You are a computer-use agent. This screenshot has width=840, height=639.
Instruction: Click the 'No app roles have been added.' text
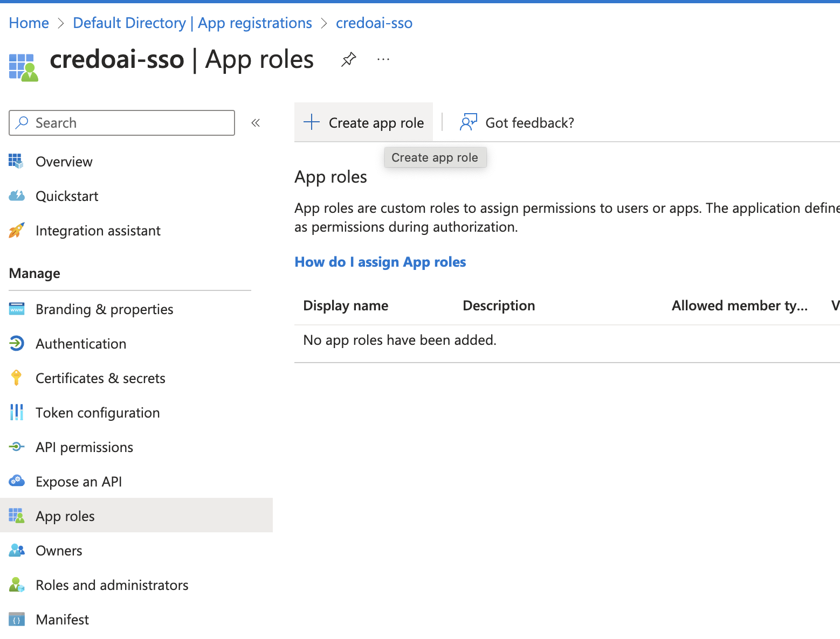coord(400,340)
